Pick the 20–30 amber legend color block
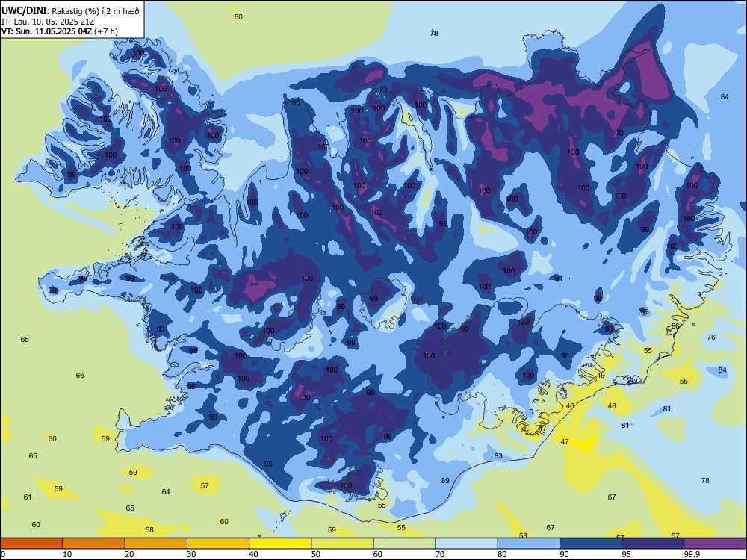Viewport: 747px width, 560px height. [x=156, y=544]
